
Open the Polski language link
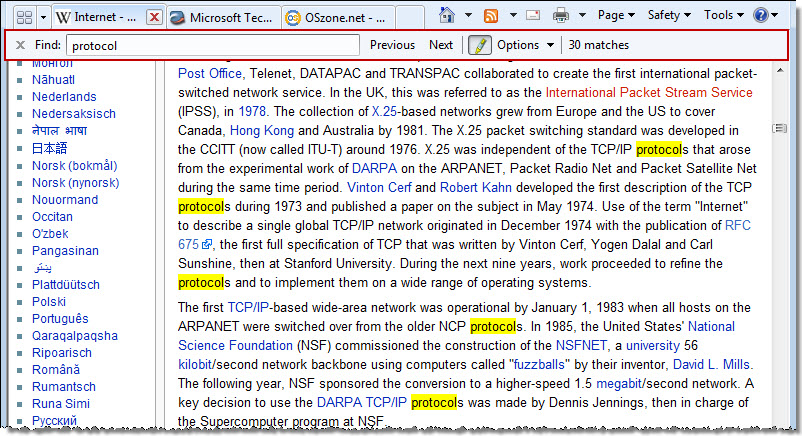point(49,301)
